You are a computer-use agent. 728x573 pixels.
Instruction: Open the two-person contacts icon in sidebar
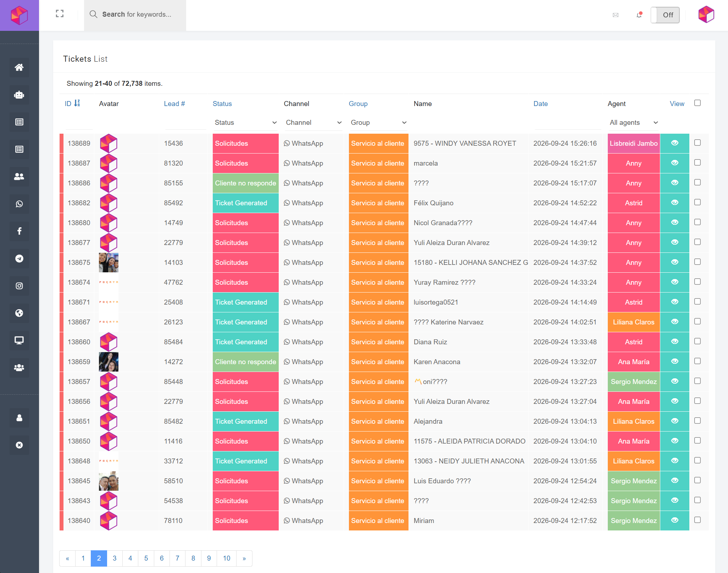(x=19, y=177)
